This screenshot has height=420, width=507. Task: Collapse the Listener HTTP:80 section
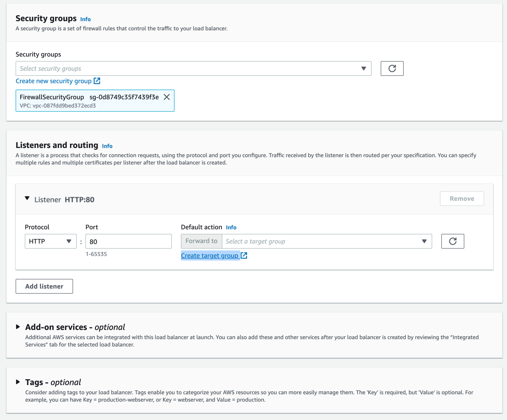coord(27,198)
